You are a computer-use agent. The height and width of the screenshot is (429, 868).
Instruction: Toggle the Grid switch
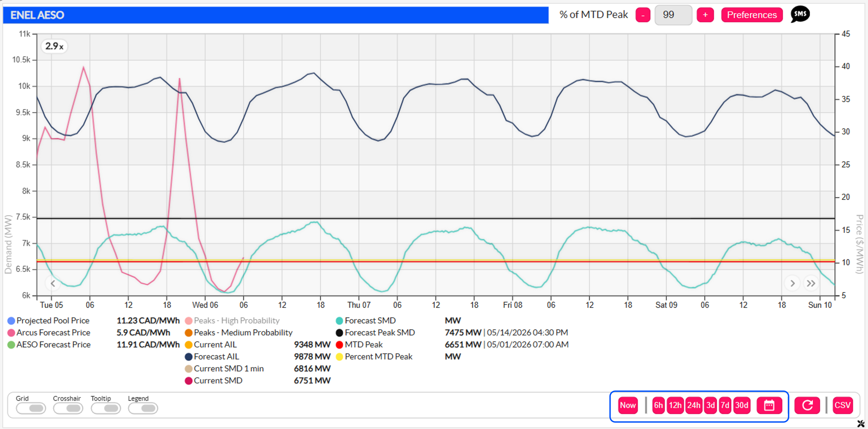point(31,408)
